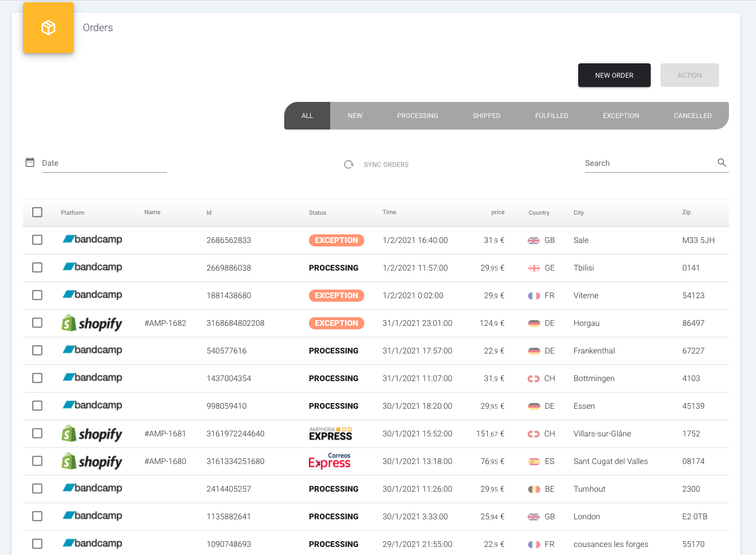The width and height of the screenshot is (756, 555).
Task: Switch to the FULFILLED tab
Action: click(x=552, y=116)
